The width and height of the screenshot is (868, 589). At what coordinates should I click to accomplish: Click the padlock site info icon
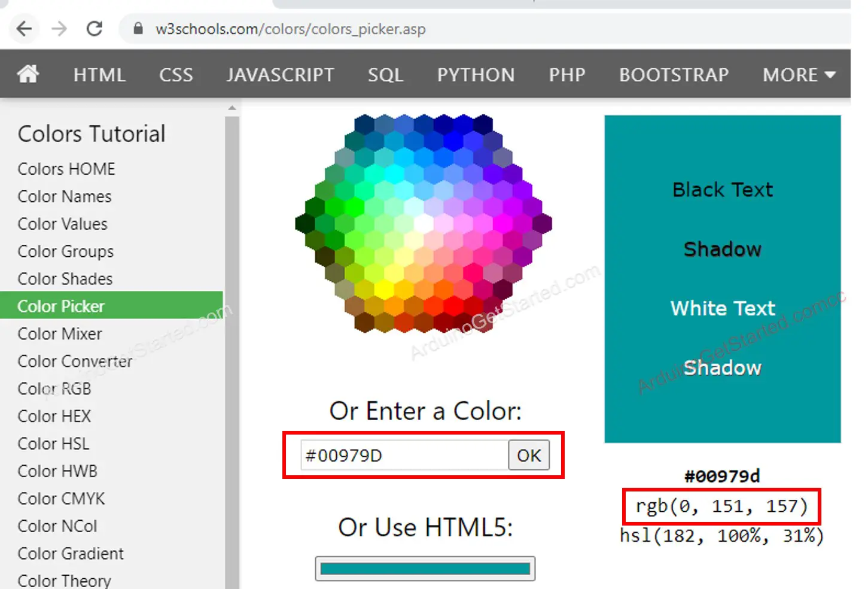(x=138, y=29)
